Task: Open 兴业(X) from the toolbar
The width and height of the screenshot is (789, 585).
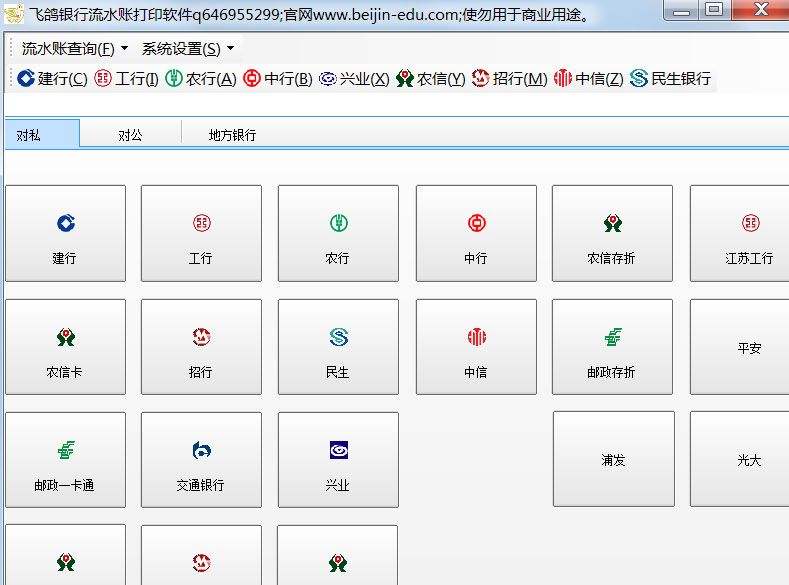Action: (354, 78)
